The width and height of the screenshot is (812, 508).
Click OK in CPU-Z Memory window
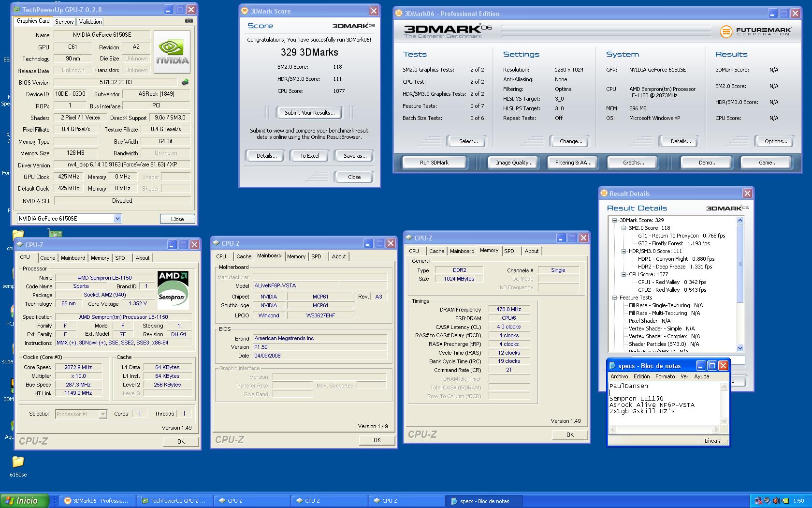(x=570, y=435)
